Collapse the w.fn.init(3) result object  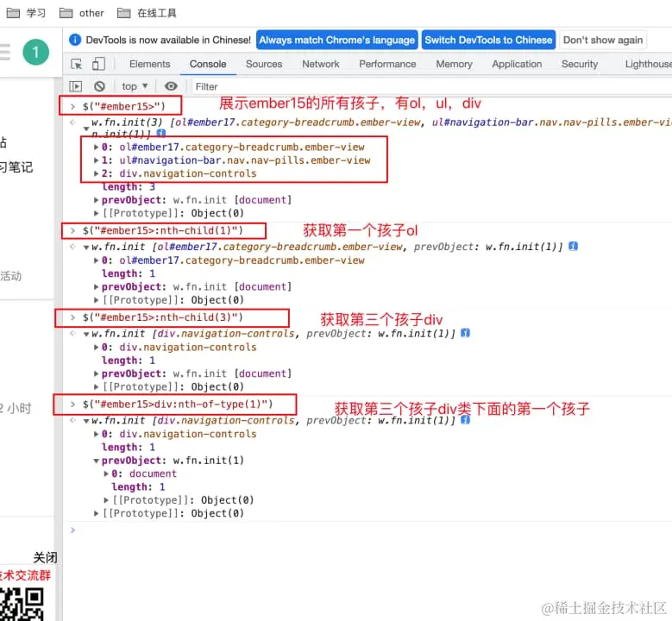(x=86, y=129)
